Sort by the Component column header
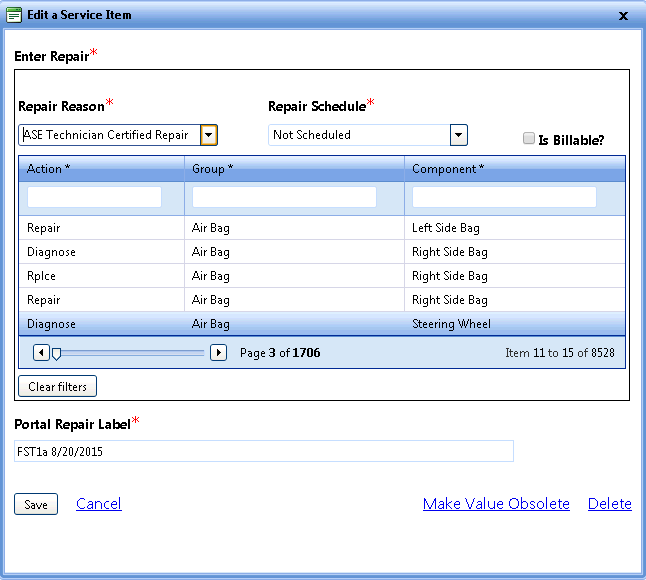 pyautogui.click(x=515, y=169)
